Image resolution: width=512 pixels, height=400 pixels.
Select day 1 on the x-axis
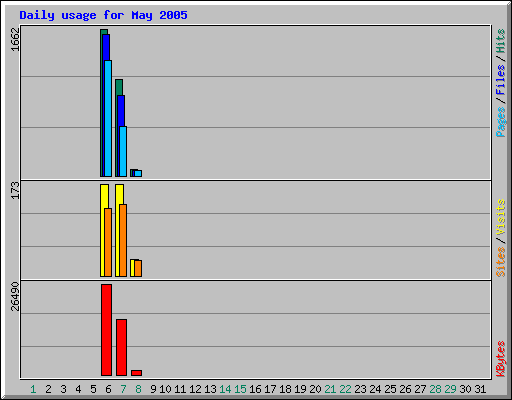33,389
